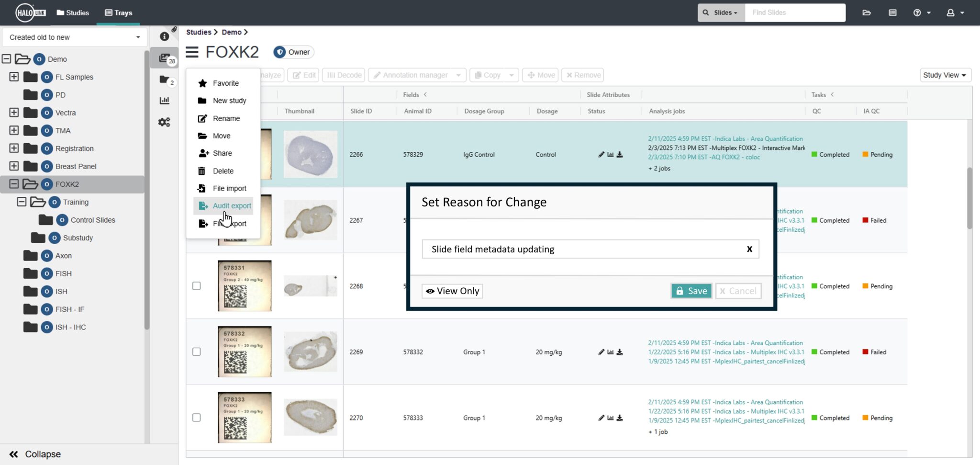This screenshot has width=980, height=465.
Task: Click the download icon on slide 2266
Action: point(620,154)
